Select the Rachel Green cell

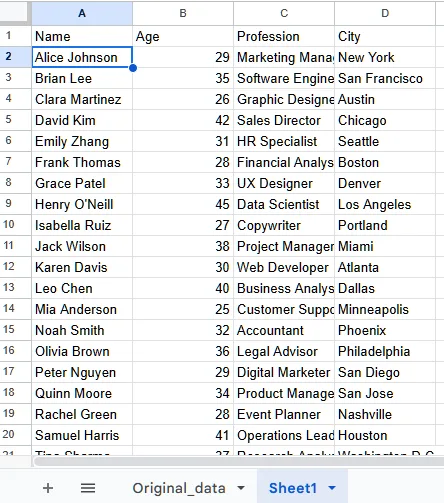coord(82,414)
